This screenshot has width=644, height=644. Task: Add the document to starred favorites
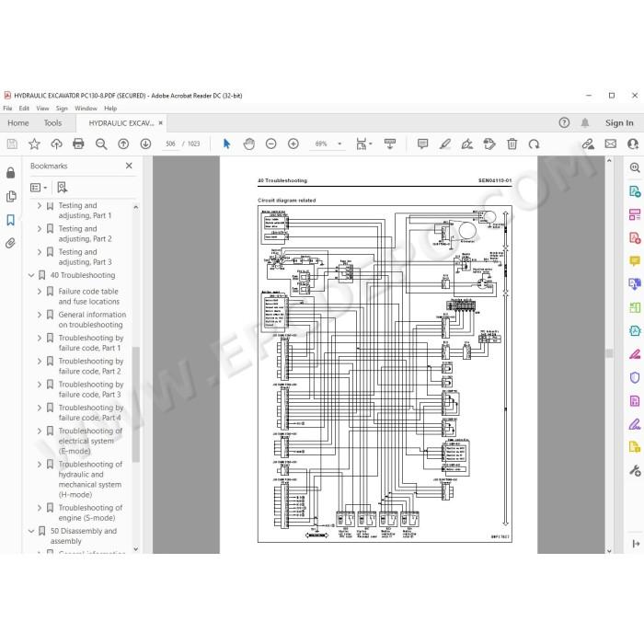point(34,144)
